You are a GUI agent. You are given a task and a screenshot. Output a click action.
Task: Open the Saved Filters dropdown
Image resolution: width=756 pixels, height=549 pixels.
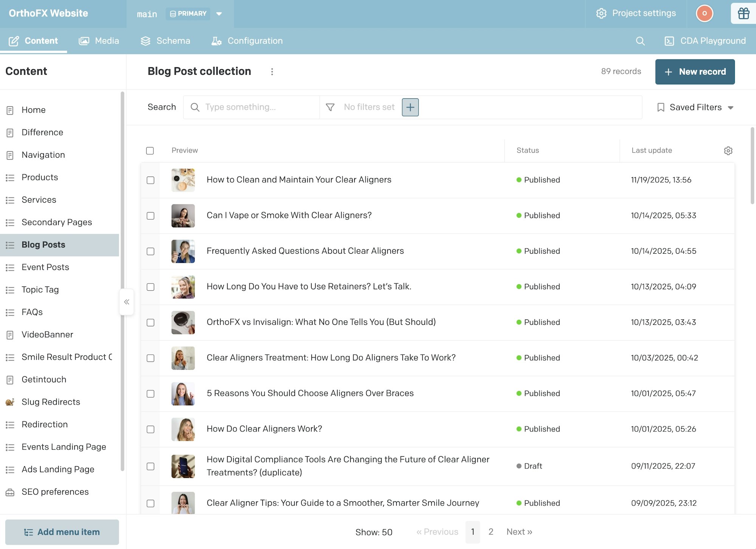point(695,107)
